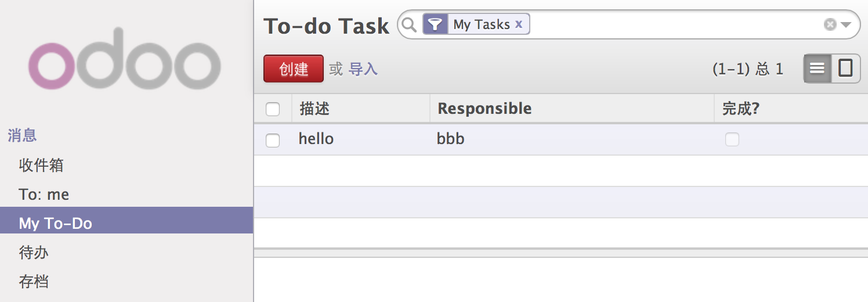Click the search magnifier icon
This screenshot has height=302, width=868.
[x=410, y=24]
